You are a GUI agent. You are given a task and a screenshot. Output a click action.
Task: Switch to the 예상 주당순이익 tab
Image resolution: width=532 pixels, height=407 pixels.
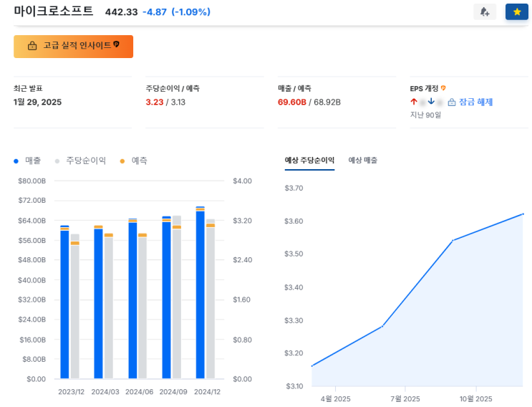309,161
